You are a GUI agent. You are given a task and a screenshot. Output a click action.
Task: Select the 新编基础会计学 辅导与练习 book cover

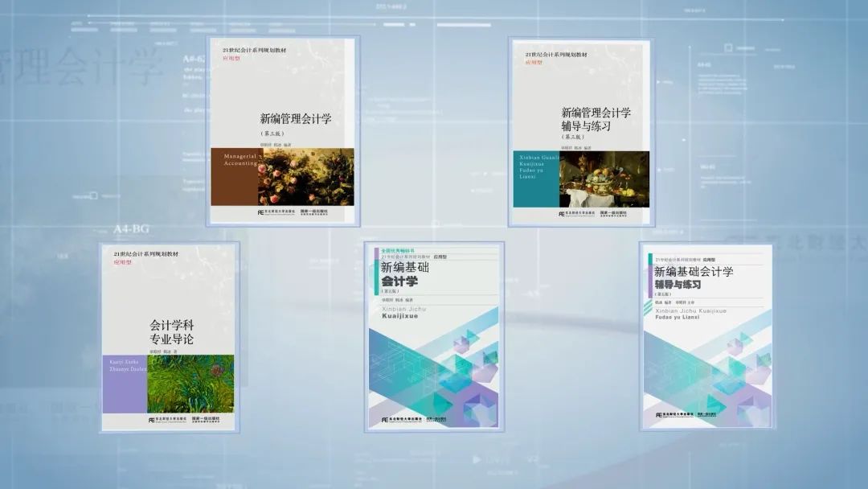707,337
